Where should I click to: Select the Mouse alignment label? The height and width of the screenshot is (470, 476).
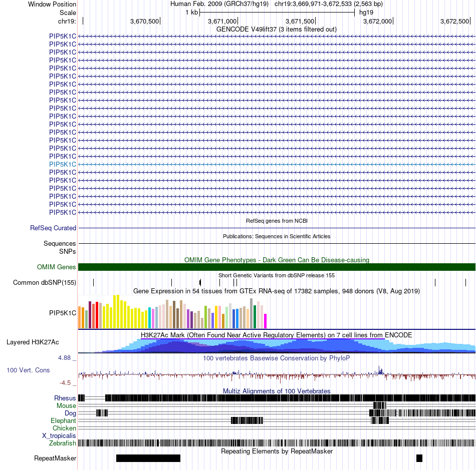coord(66,406)
